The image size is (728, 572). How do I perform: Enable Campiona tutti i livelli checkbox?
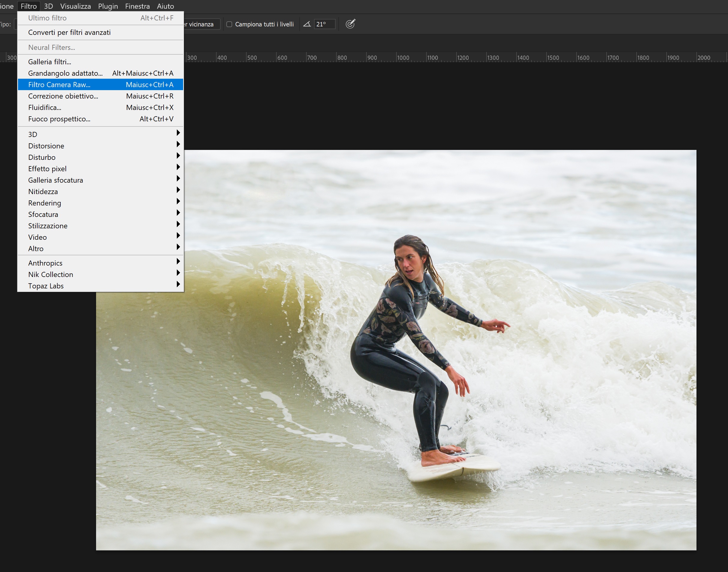coord(229,24)
